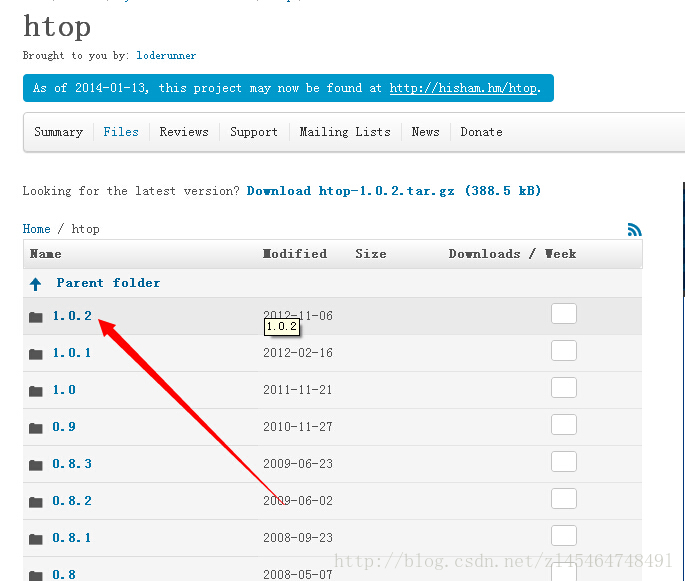Click the htop page title
The height and width of the screenshot is (581, 685).
[x=57, y=27]
